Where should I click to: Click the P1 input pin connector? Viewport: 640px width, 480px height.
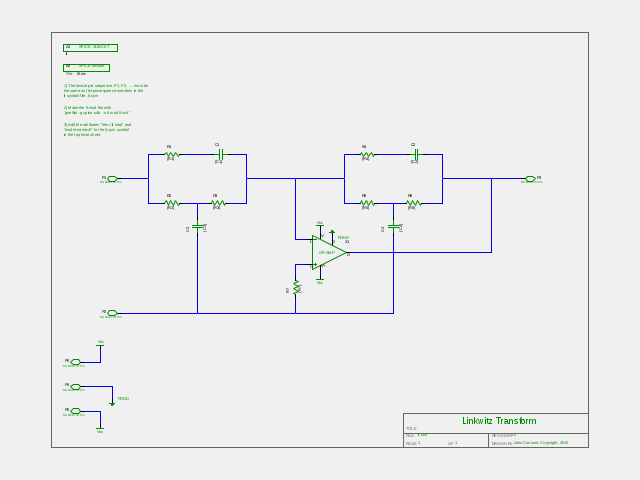pyautogui.click(x=112, y=179)
